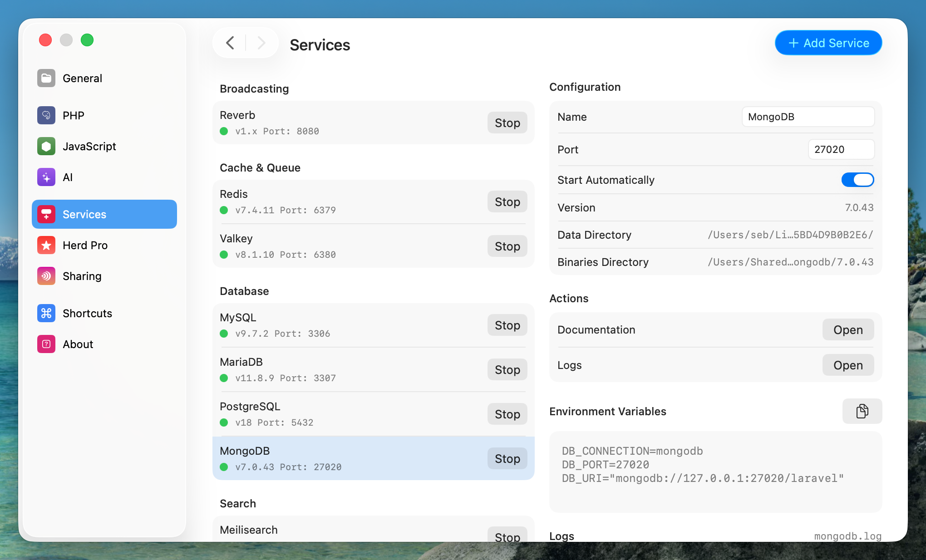Click the Add Service button
Viewport: 926px width, 560px height.
click(x=828, y=43)
